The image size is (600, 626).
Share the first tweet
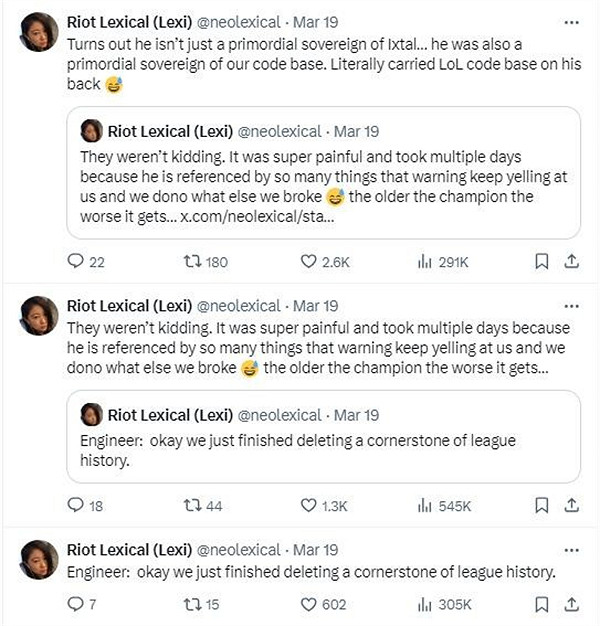tap(572, 262)
